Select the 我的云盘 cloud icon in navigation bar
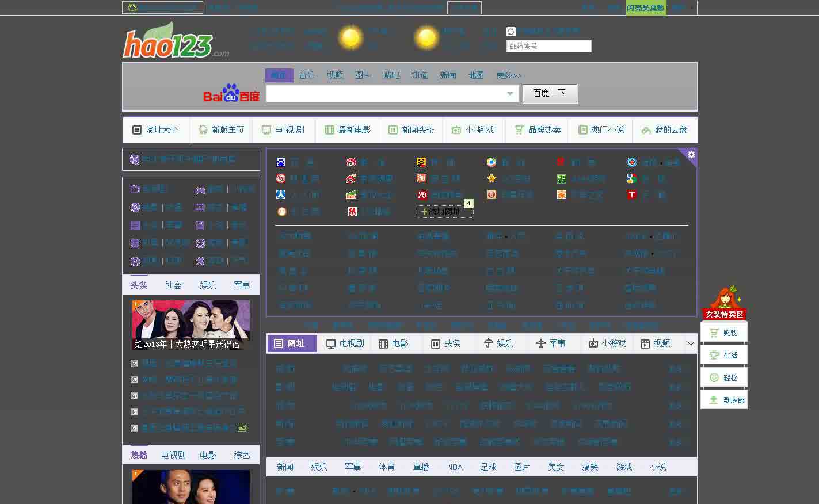Viewport: 819px width, 504px height. 646,130
